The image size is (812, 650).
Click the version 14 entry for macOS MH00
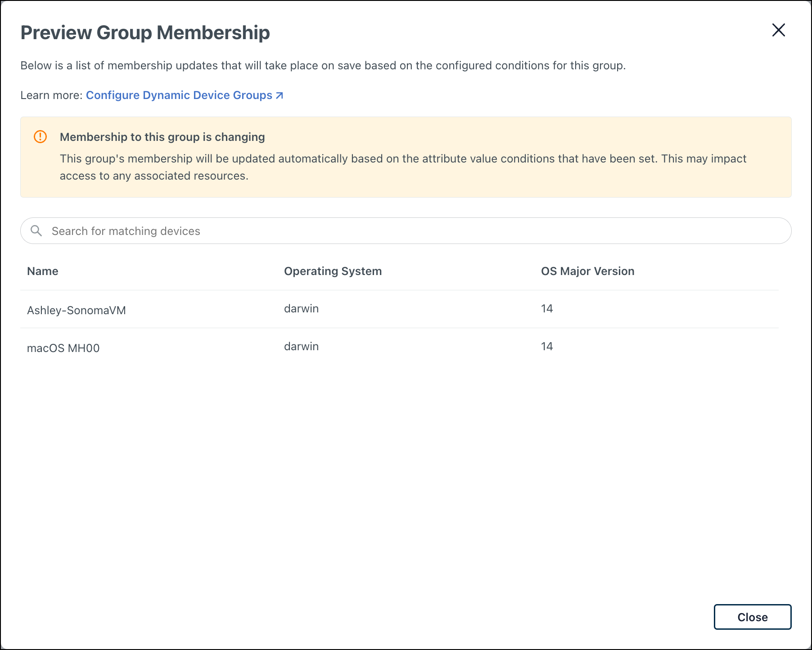pos(547,346)
